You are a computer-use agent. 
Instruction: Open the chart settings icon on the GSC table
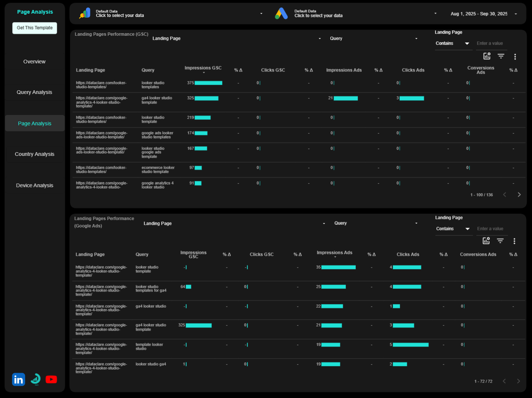(x=487, y=56)
